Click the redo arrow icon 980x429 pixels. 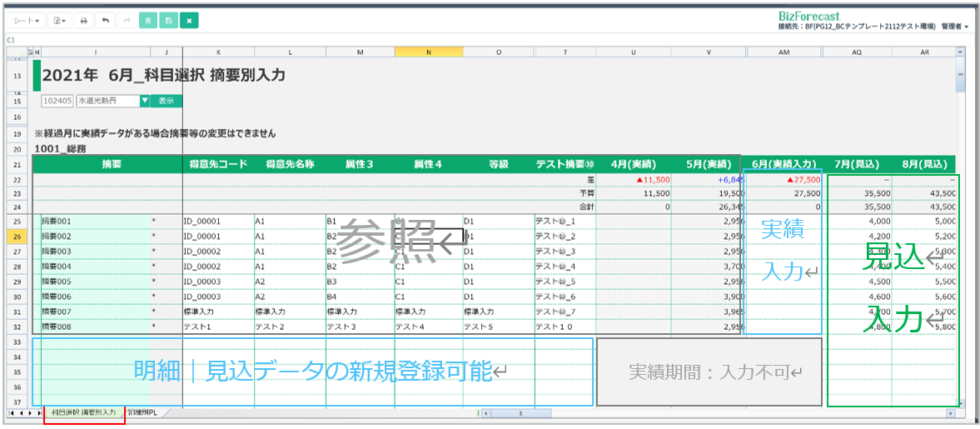126,20
